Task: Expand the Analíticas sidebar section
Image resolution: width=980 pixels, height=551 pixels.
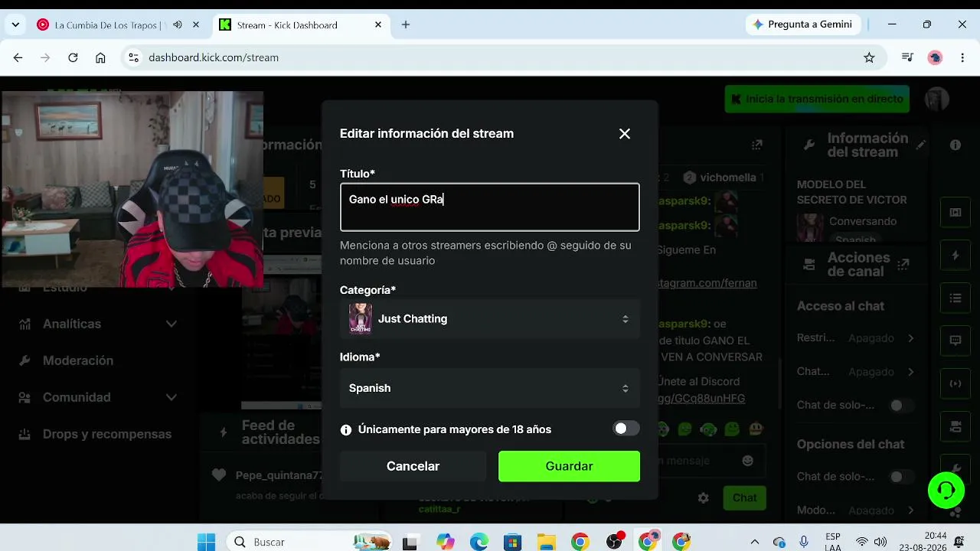Action: [98, 324]
